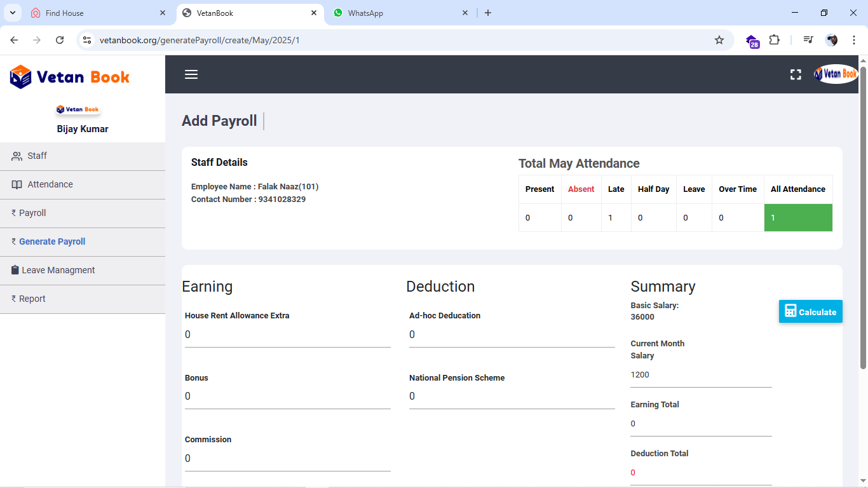The width and height of the screenshot is (868, 488).
Task: Open the Staff section in the sidebar
Action: tap(83, 156)
